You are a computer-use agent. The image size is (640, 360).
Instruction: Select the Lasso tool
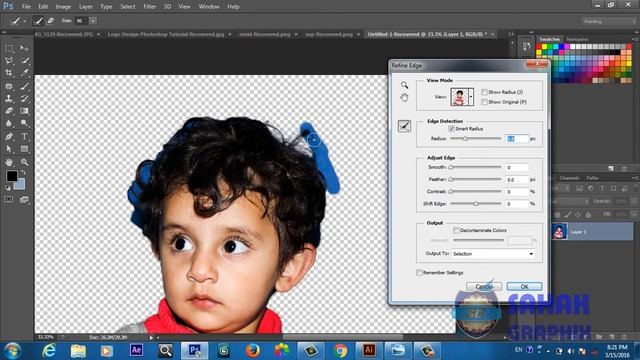[x=9, y=61]
